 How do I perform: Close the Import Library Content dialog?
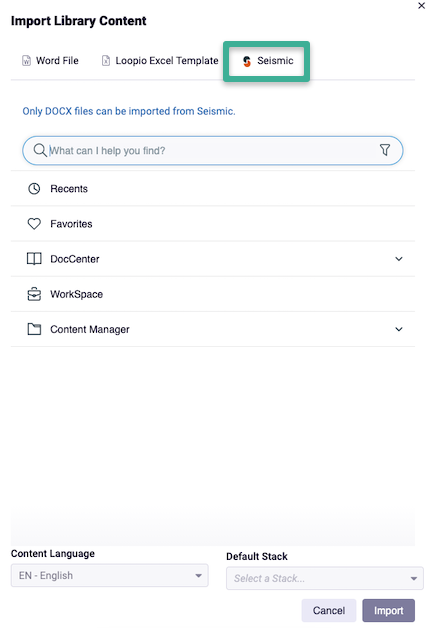tap(422, 6)
